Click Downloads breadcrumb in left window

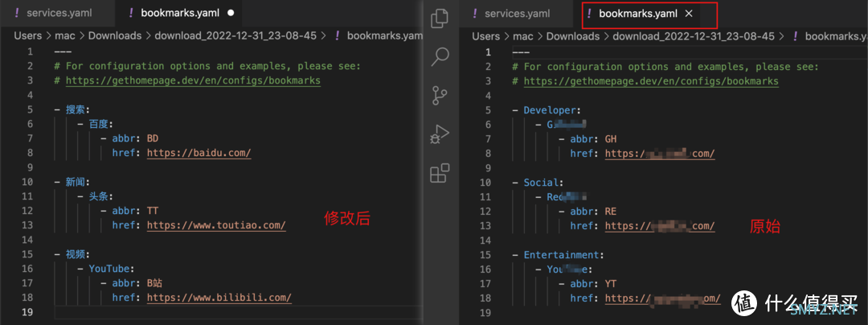[115, 35]
